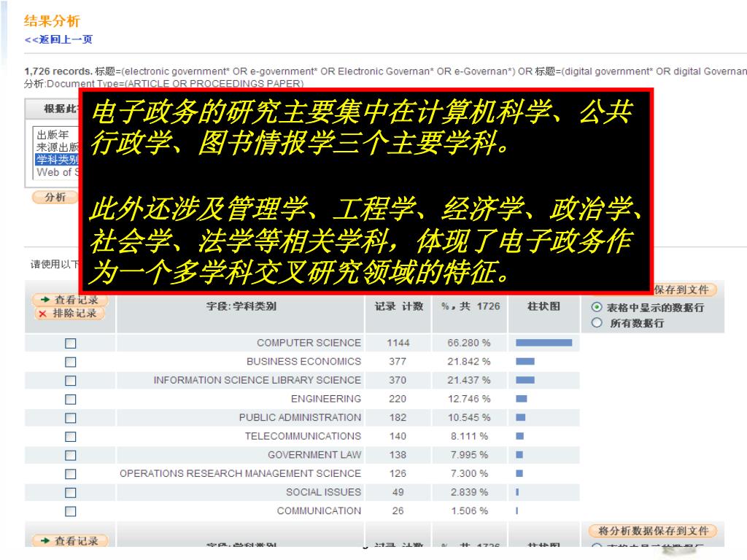Click ENGINEERING category text
This screenshot has height=560, width=747.
[326, 399]
